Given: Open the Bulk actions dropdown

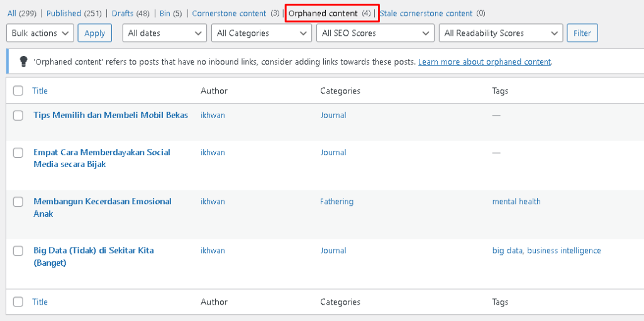Looking at the screenshot, I should point(40,33).
